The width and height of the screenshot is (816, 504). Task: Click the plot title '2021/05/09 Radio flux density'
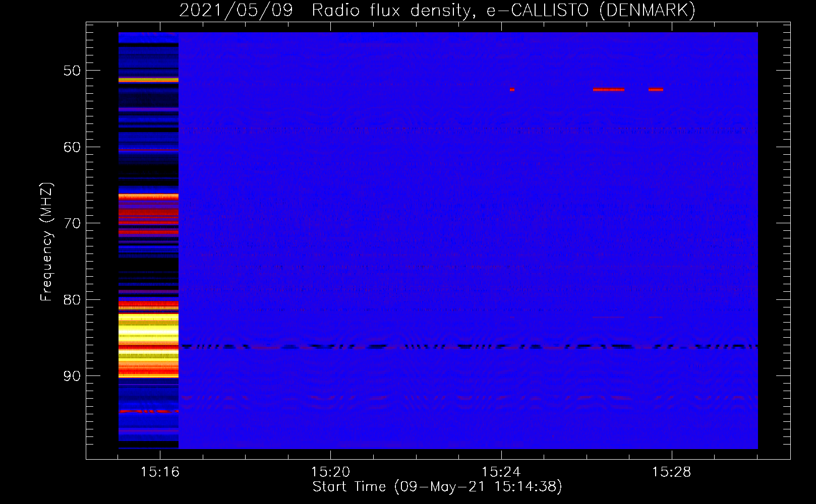click(327, 11)
